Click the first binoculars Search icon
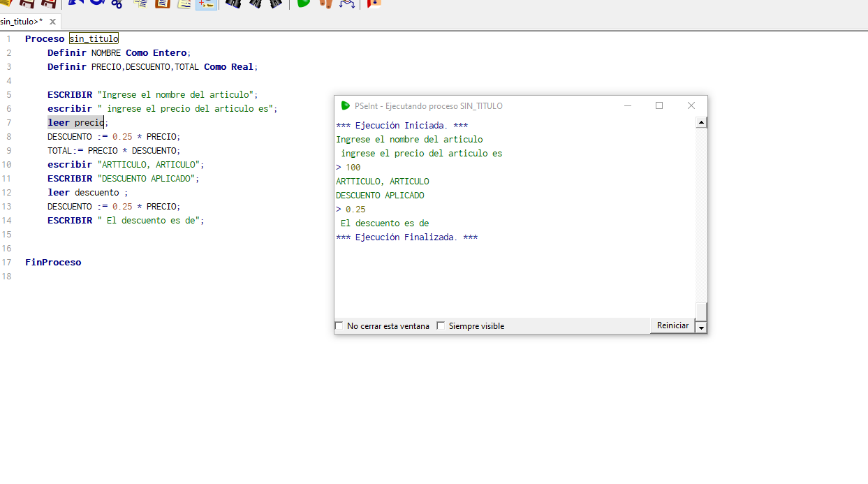 (233, 3)
